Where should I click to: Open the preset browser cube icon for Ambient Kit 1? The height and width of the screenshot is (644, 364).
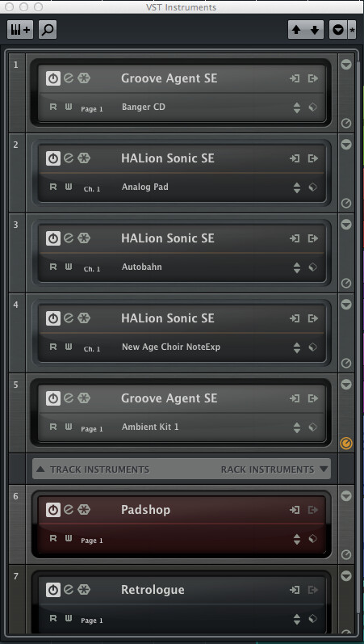pos(312,427)
